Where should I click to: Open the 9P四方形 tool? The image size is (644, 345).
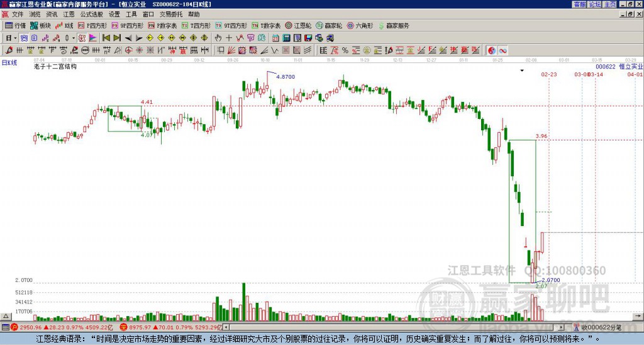pyautogui.click(x=127, y=25)
